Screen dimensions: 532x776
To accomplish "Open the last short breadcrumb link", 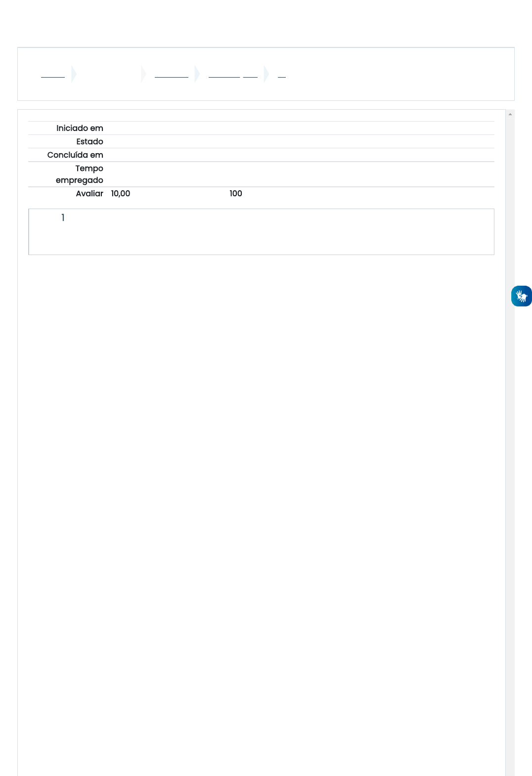I will pos(282,74).
